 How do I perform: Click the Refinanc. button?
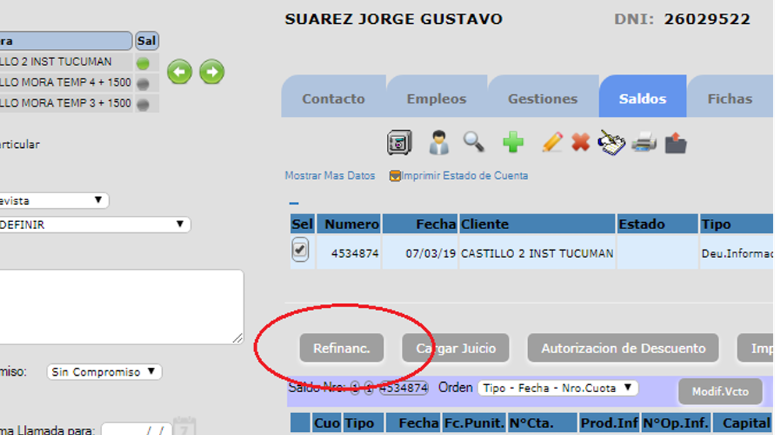pos(341,349)
